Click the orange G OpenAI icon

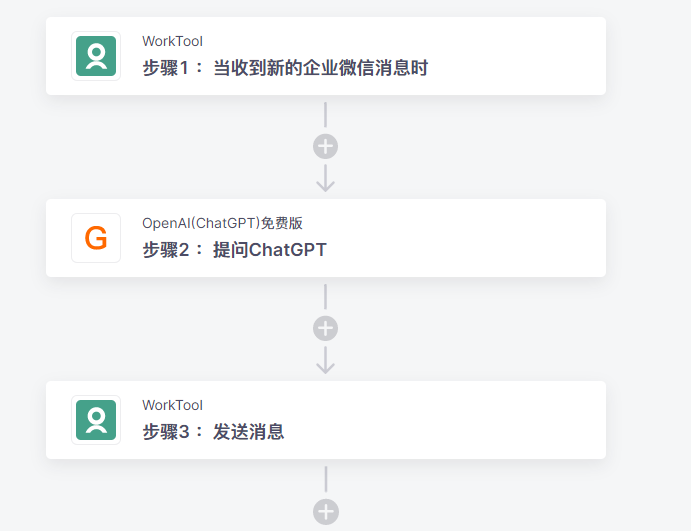96,238
